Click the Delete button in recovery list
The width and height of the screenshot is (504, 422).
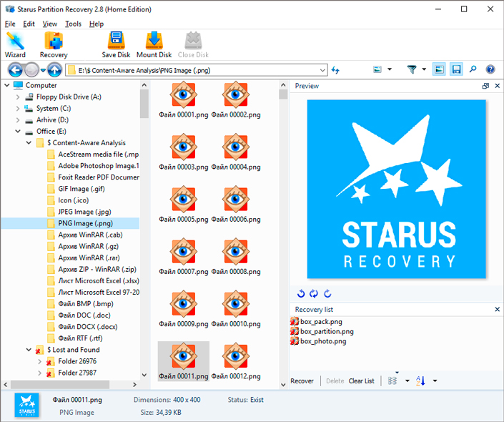click(x=335, y=381)
